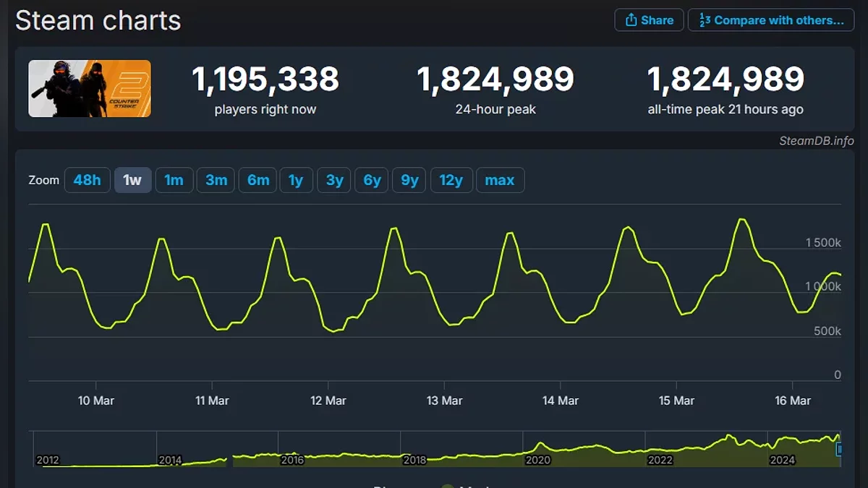Click the 2022 mark in navigator timeline
The width and height of the screenshot is (868, 488).
tap(660, 460)
